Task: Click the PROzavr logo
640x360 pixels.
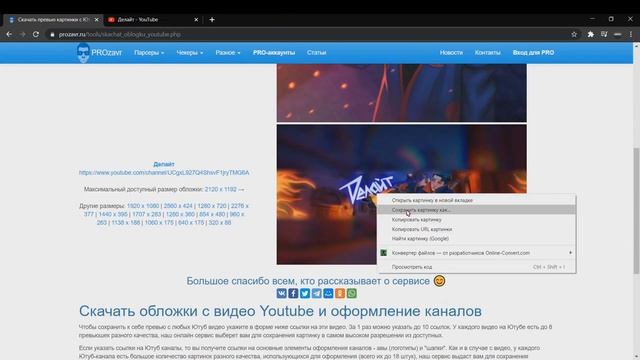Action: pos(99,53)
